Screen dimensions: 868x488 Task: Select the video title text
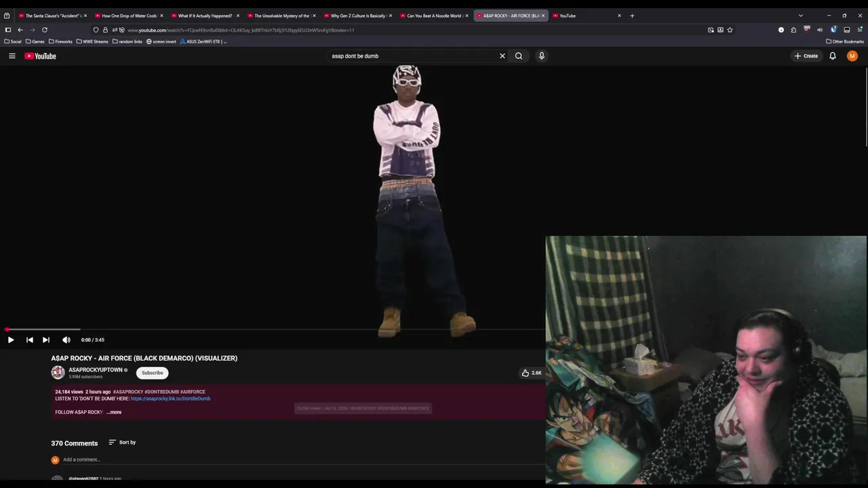144,358
